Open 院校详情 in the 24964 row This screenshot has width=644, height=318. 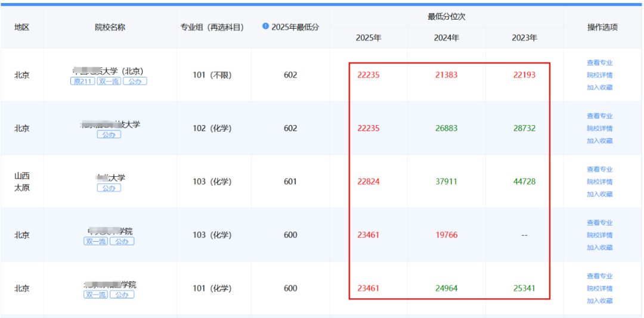tap(600, 288)
